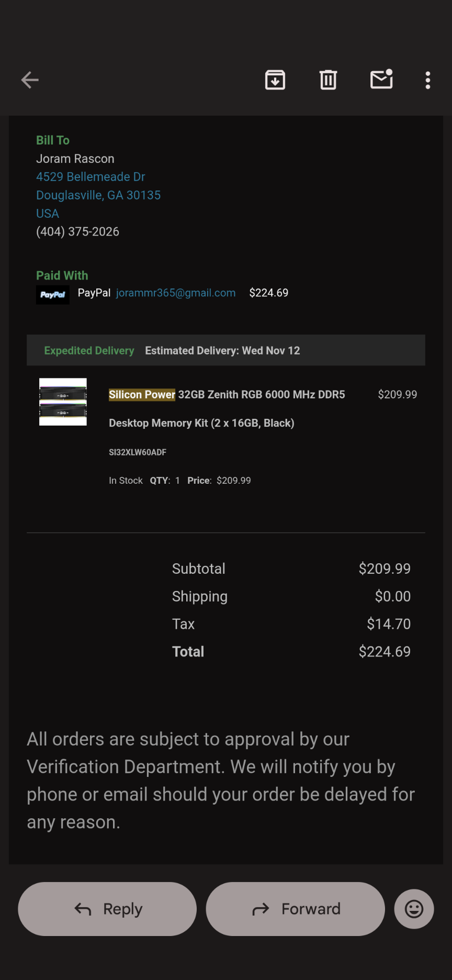Tap the Expedited Delivery label

pos(89,351)
